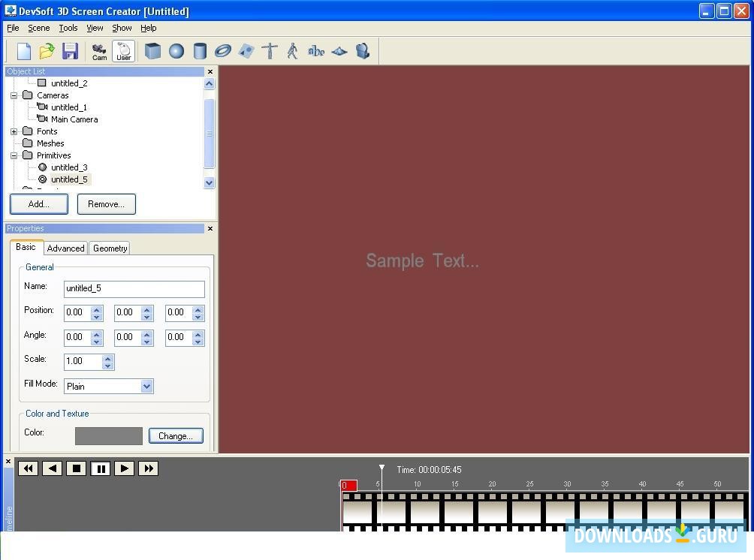Insert 3D text with abc icon
Image resolution: width=754 pixels, height=560 pixels.
pos(316,51)
